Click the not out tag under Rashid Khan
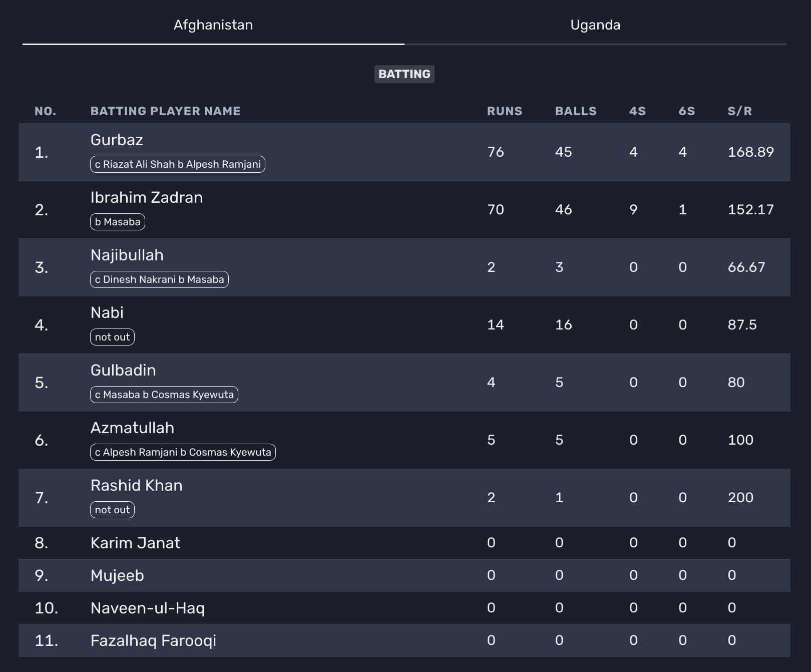The width and height of the screenshot is (811, 672). (112, 510)
